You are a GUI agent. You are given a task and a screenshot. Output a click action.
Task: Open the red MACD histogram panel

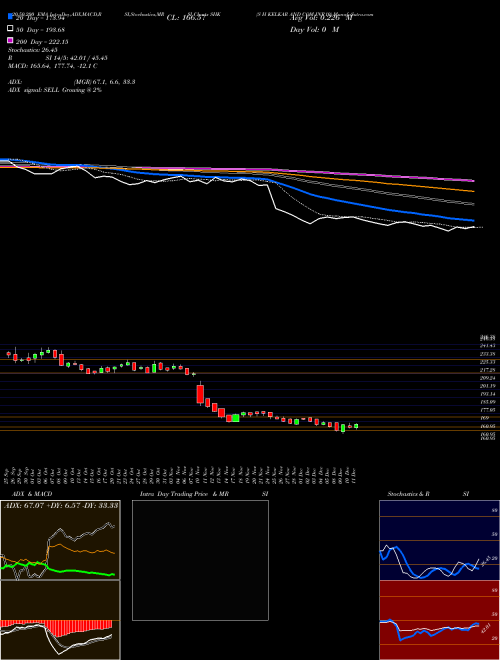click(60, 620)
